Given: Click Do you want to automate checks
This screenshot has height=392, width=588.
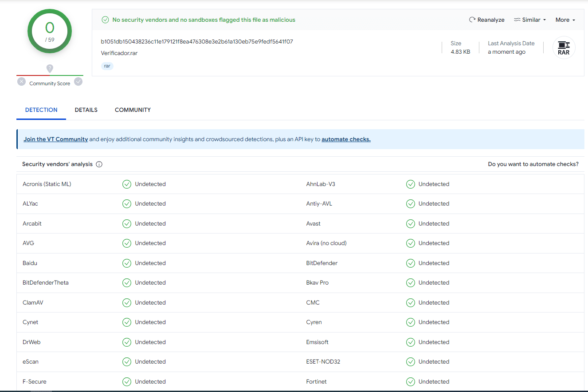Looking at the screenshot, I should pos(533,164).
